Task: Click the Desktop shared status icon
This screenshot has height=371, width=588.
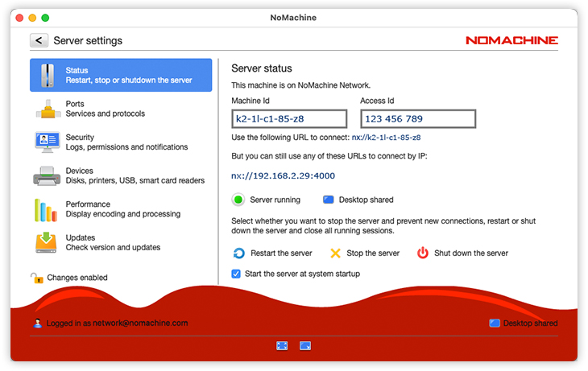Action: point(328,200)
